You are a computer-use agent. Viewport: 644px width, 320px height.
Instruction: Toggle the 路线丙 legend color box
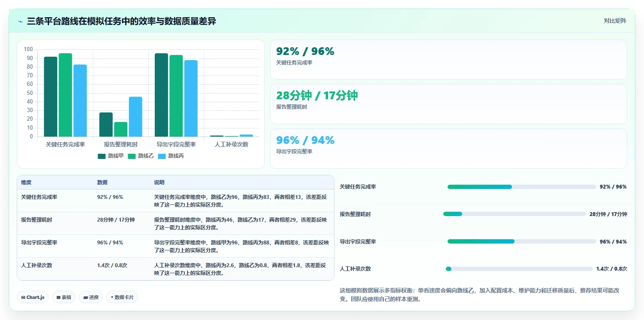162,156
